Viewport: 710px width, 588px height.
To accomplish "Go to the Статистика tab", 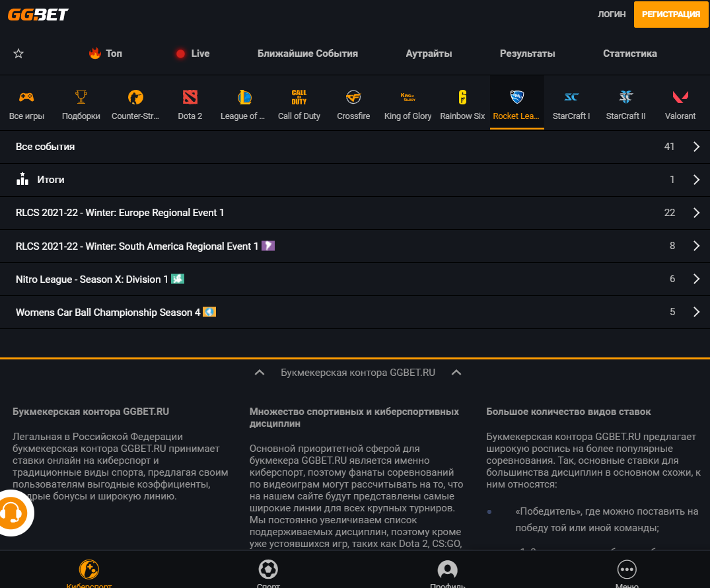I will coord(629,54).
